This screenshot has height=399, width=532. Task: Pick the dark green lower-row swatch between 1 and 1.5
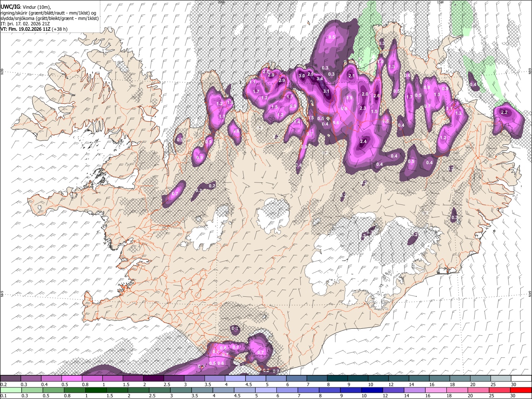click(96, 390)
